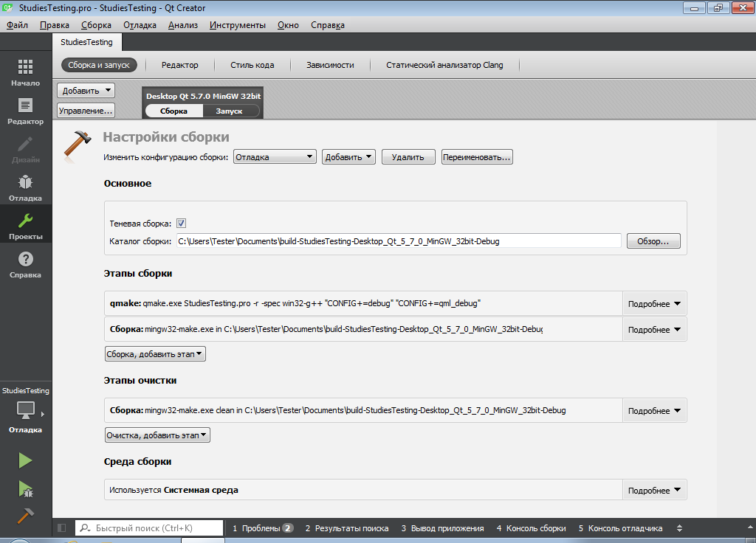Build project with hammer icon
The height and width of the screenshot is (543, 756).
(26, 516)
